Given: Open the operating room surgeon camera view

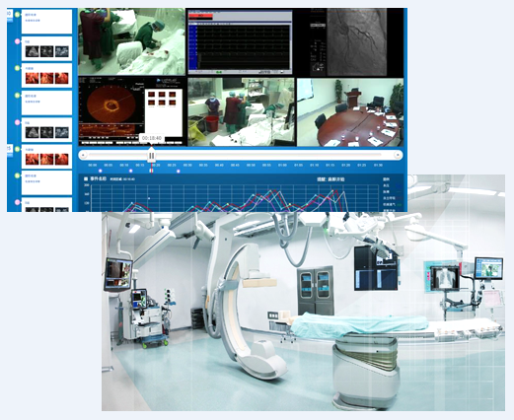Looking at the screenshot, I should pyautogui.click(x=131, y=41).
